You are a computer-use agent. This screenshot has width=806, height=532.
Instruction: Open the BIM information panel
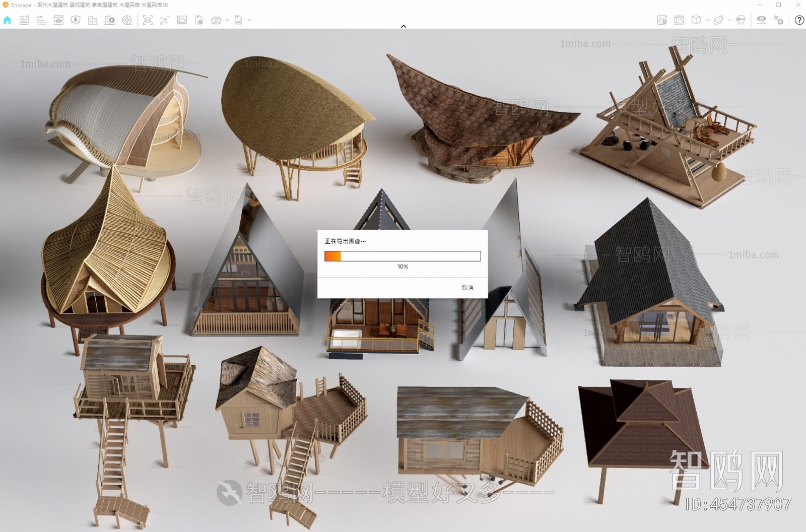[41, 20]
